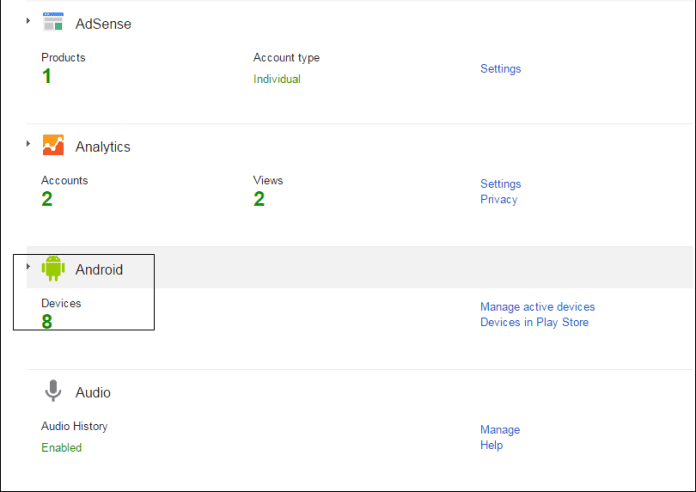Image resolution: width=696 pixels, height=492 pixels.
Task: Select the Android section heading
Action: coord(99,270)
